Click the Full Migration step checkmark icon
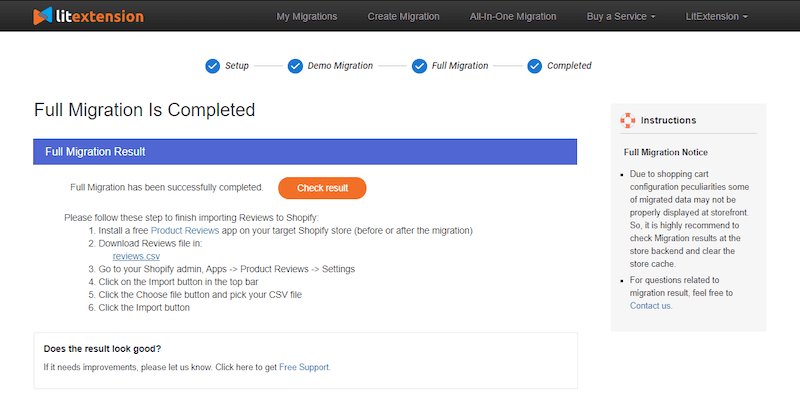800x404 pixels. tap(419, 66)
